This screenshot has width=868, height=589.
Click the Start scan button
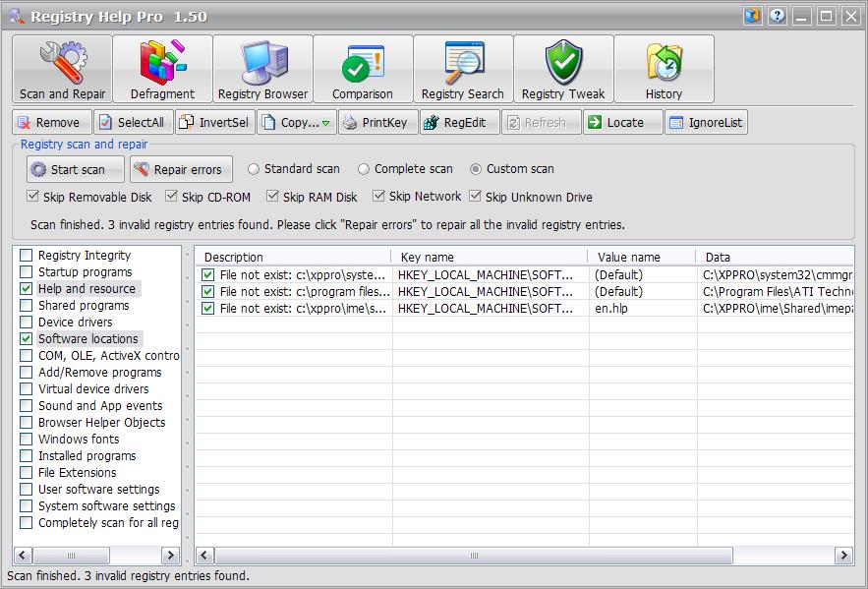(x=76, y=169)
